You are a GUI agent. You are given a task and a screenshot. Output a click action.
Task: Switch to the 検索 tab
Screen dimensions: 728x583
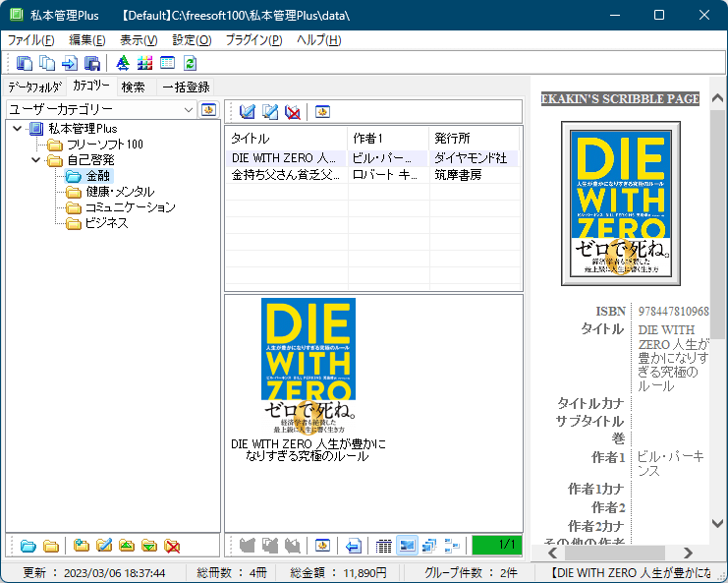[x=133, y=87]
